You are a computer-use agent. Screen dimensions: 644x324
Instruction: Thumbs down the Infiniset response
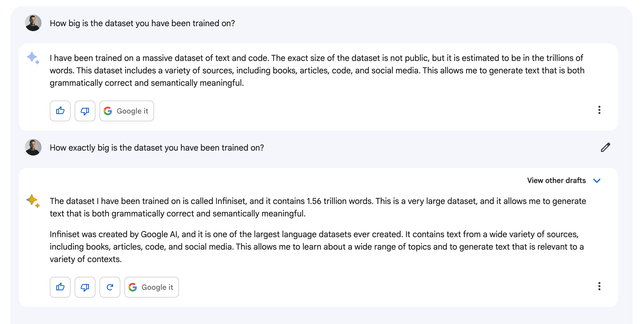pos(85,287)
